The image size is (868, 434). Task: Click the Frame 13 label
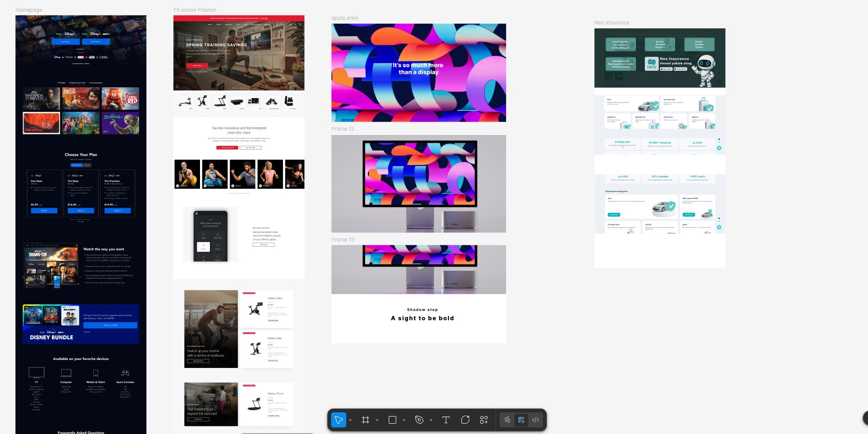(342, 240)
